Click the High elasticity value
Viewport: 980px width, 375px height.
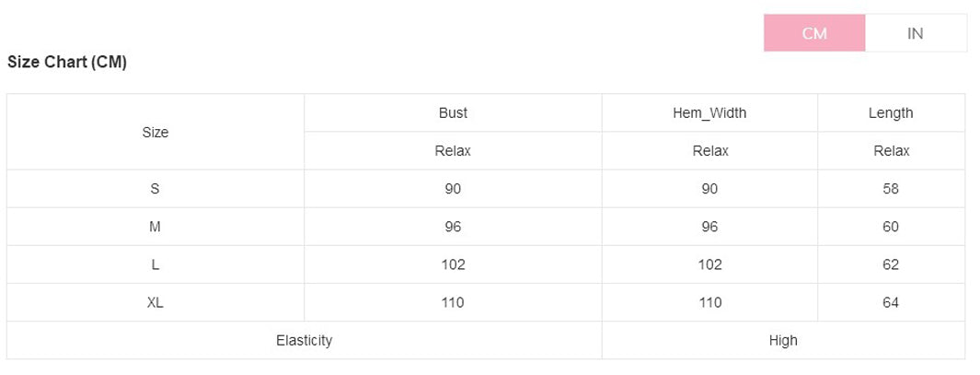pyautogui.click(x=783, y=341)
